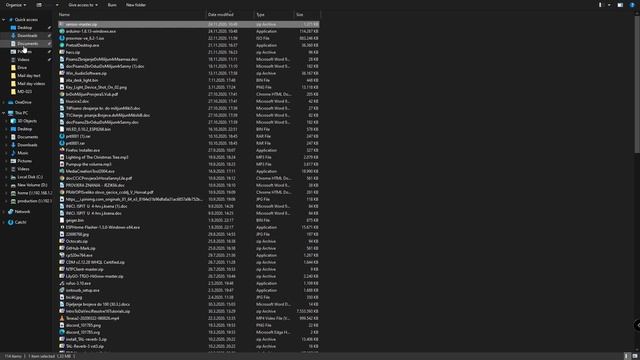
Task: Select the arduino windows exe file icon
Action: (62, 31)
